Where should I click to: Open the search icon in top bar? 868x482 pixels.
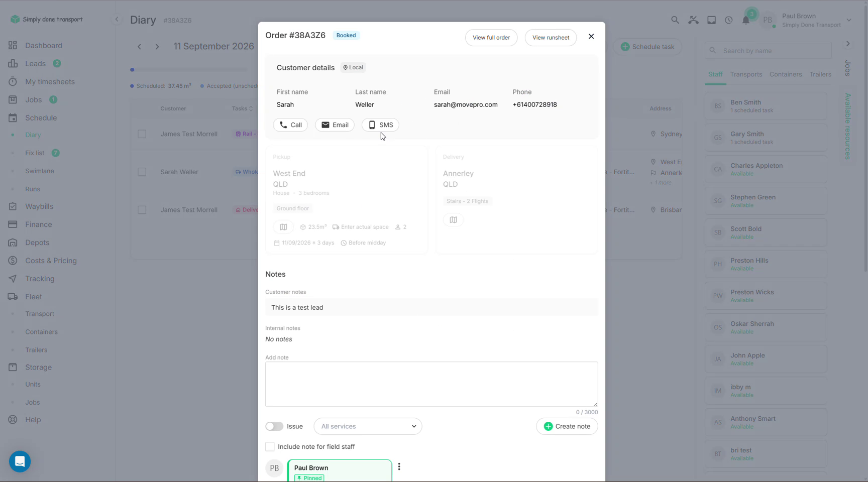[675, 20]
